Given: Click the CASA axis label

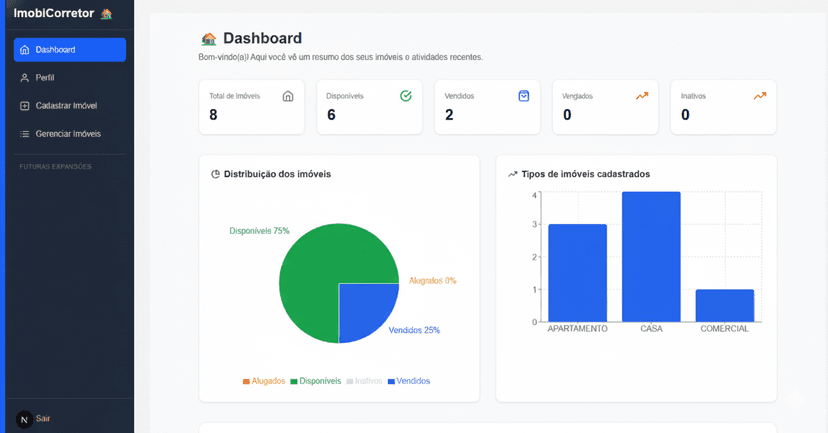Looking at the screenshot, I should pyautogui.click(x=651, y=328).
